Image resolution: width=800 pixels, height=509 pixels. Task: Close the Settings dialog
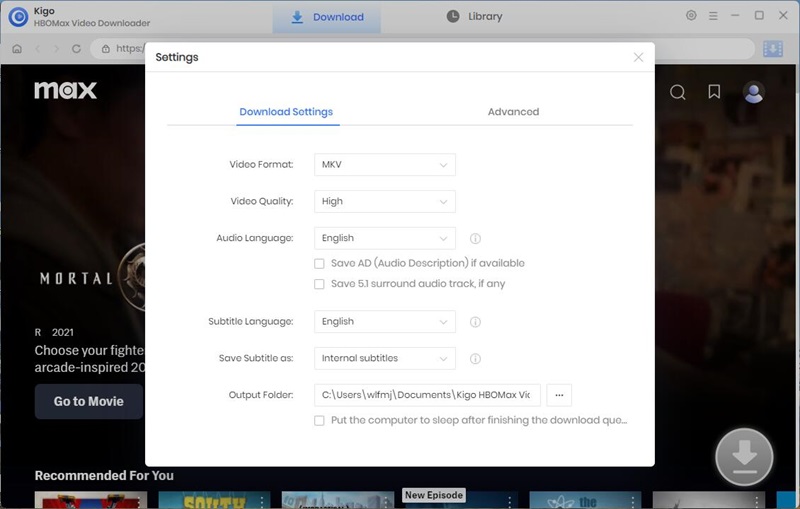point(638,57)
